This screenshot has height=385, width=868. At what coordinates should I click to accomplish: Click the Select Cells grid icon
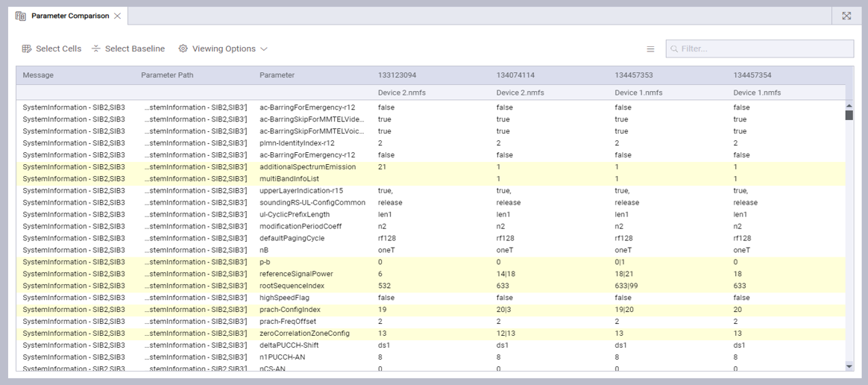pyautogui.click(x=27, y=48)
